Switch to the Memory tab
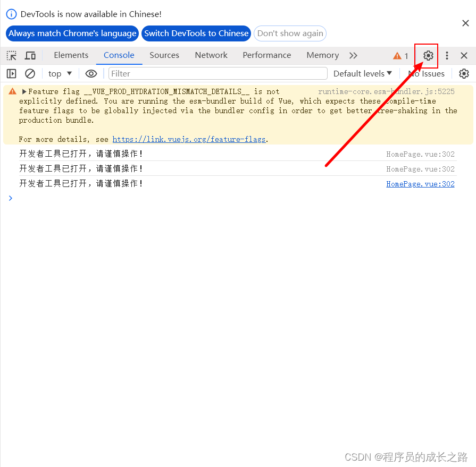The height and width of the screenshot is (467, 476). 322,55
